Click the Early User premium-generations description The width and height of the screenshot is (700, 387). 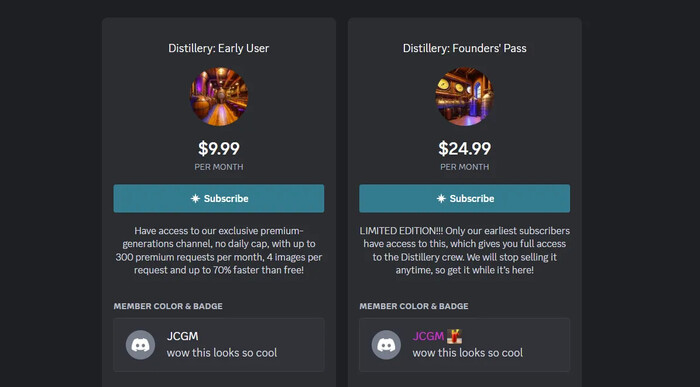point(219,250)
